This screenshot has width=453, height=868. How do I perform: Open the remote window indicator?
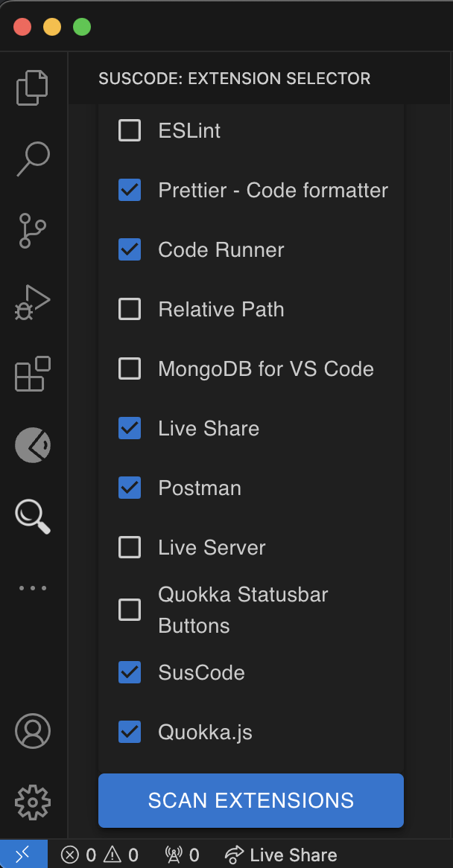[24, 855]
